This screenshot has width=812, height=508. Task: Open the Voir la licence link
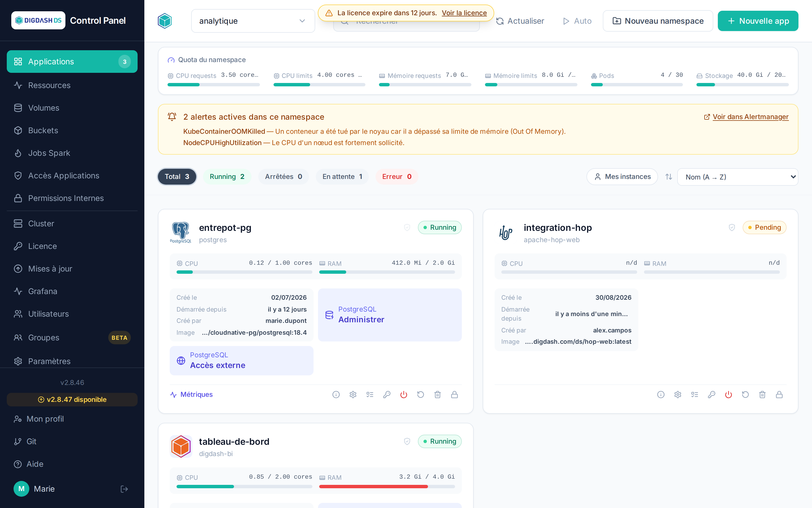464,13
